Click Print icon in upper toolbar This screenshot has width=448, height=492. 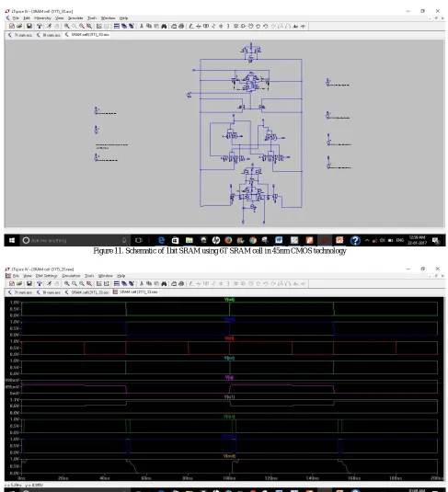coord(181,26)
